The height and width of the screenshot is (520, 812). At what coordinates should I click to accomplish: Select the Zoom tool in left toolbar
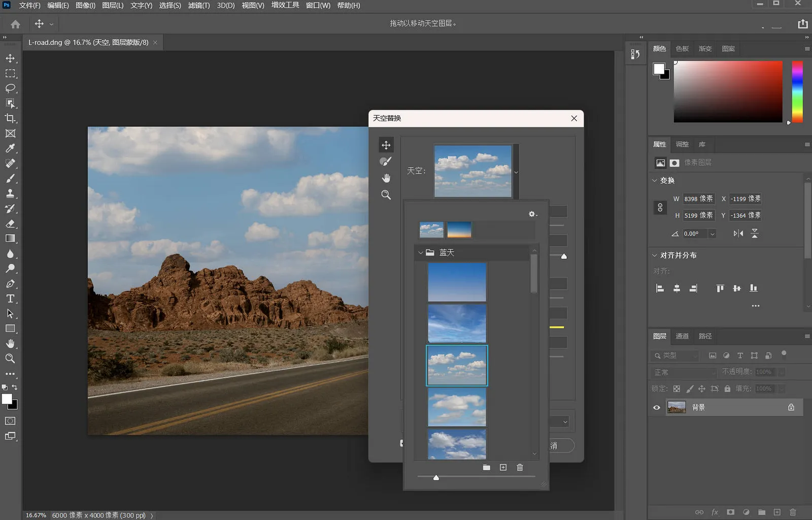point(10,359)
